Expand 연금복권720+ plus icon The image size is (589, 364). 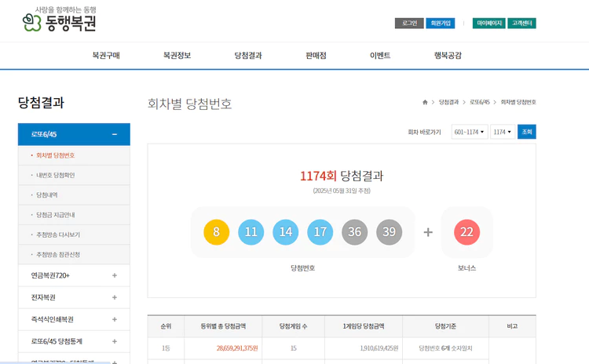115,275
